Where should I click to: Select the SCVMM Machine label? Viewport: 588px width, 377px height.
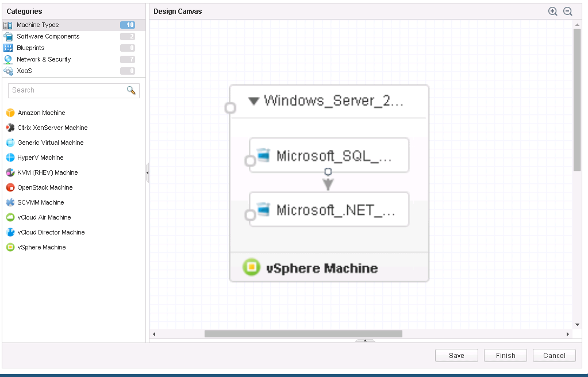pyautogui.click(x=40, y=202)
